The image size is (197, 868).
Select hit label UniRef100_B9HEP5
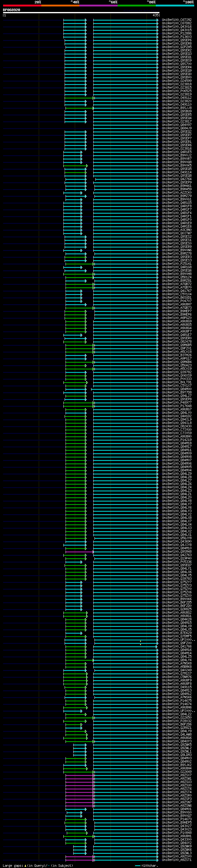(177, 822)
